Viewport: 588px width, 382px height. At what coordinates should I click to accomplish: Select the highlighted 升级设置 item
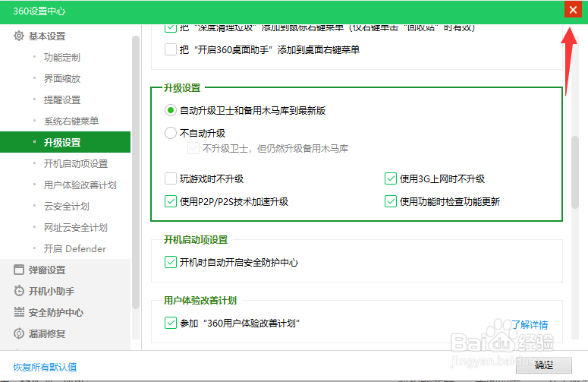(65, 142)
